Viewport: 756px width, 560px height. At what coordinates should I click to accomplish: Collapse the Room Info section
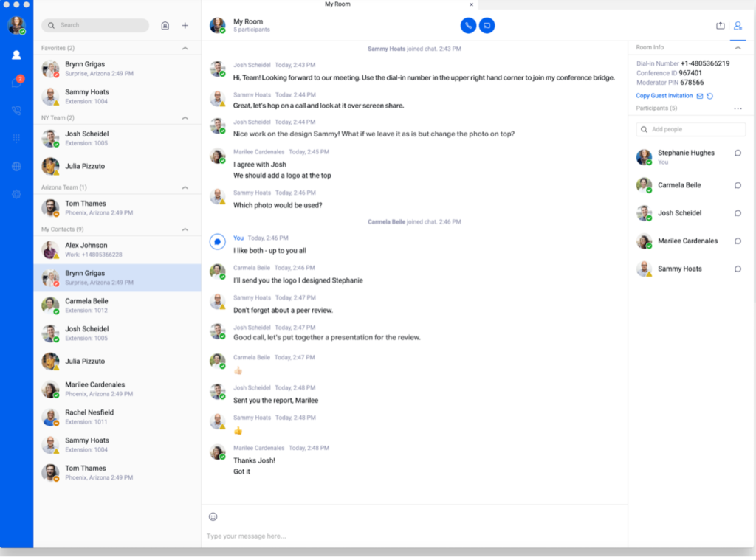pos(738,47)
